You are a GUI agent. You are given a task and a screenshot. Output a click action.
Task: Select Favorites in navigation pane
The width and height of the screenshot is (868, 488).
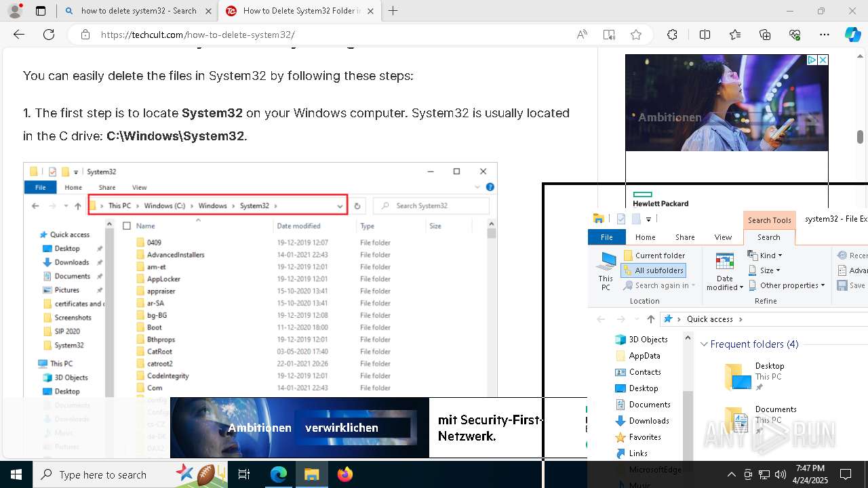(x=638, y=436)
